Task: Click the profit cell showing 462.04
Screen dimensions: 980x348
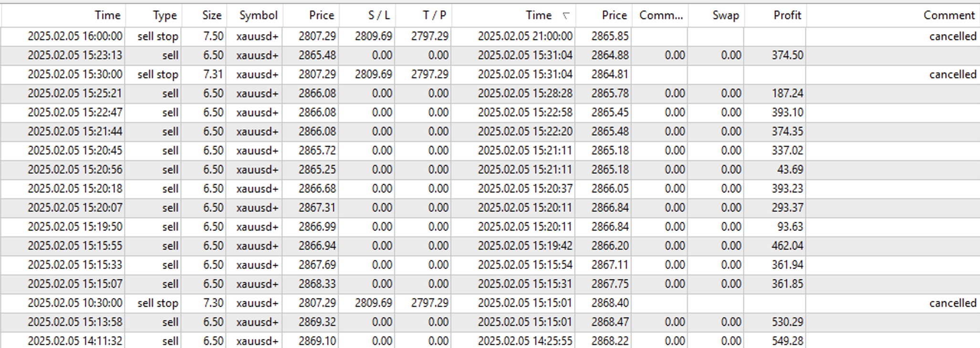Action: [787, 246]
